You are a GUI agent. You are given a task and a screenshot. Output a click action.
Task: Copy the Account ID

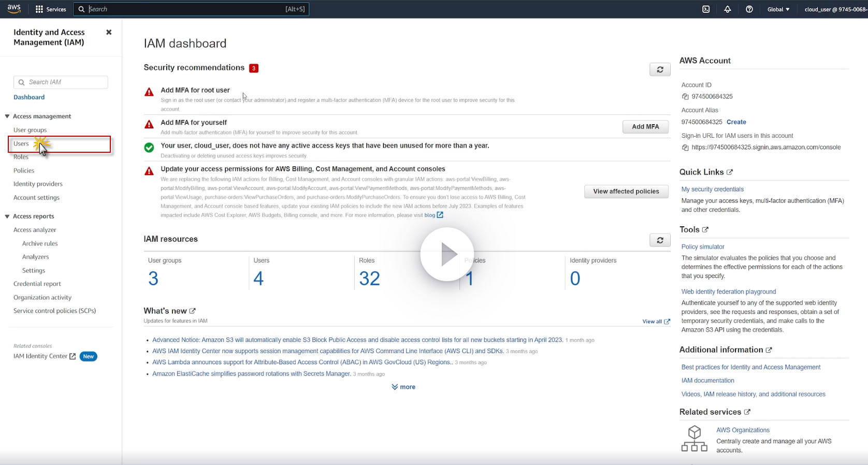[685, 96]
